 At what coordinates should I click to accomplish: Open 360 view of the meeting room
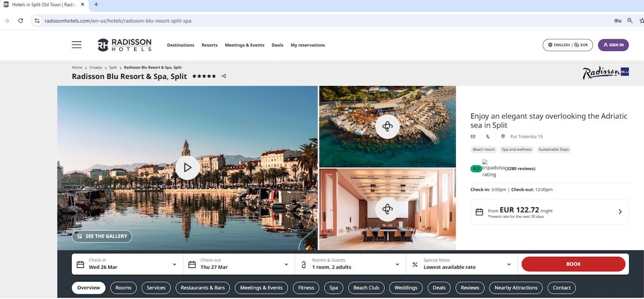pos(387,209)
